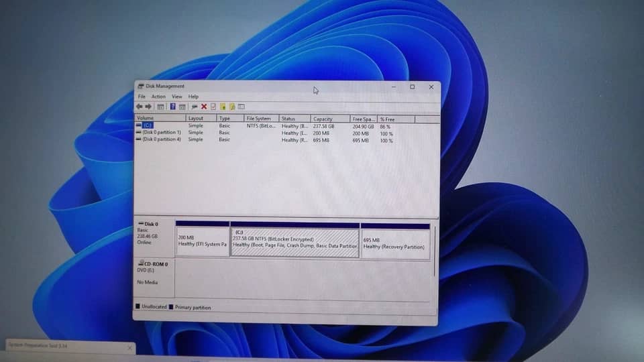This screenshot has height=362, width=644.
Task: Click the red X delete toolbar icon
Action: (204, 107)
